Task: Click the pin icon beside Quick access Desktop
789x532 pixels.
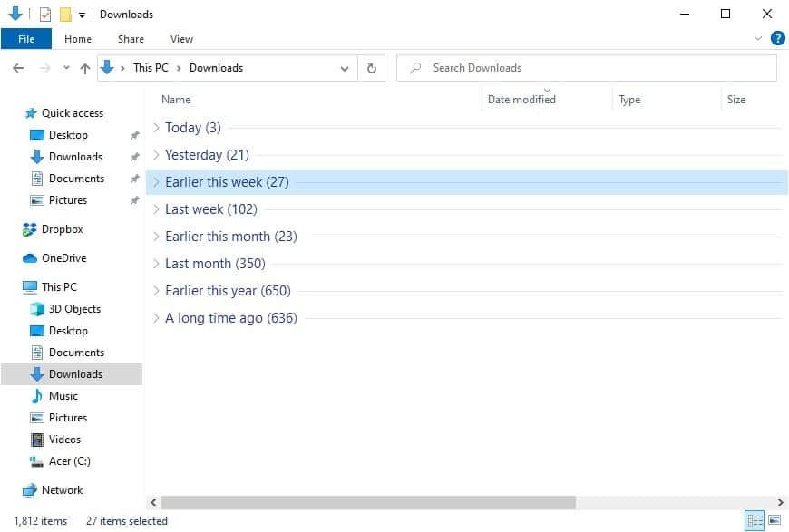Action: point(135,135)
